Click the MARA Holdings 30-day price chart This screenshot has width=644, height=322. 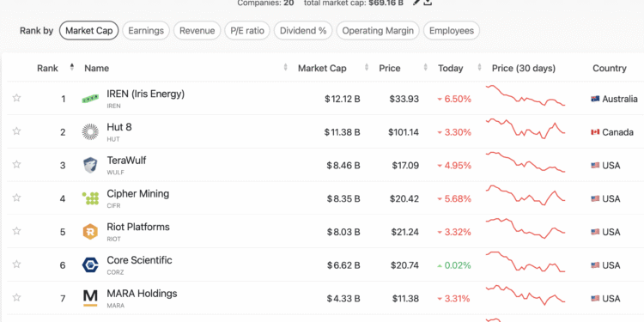tap(526, 295)
